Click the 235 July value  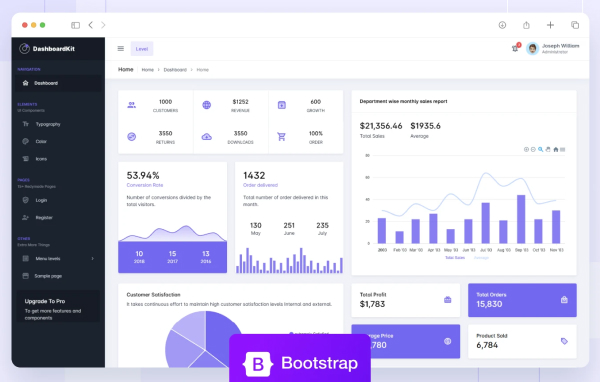(x=322, y=225)
